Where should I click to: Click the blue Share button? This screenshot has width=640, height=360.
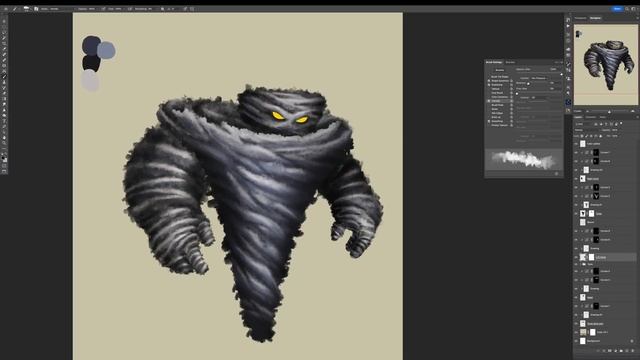click(617, 9)
